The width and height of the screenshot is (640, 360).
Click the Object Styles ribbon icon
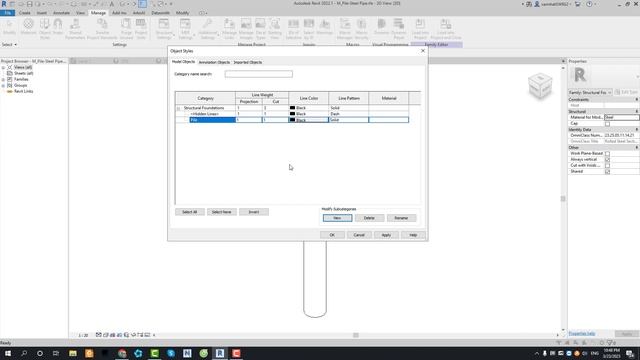(x=45, y=28)
